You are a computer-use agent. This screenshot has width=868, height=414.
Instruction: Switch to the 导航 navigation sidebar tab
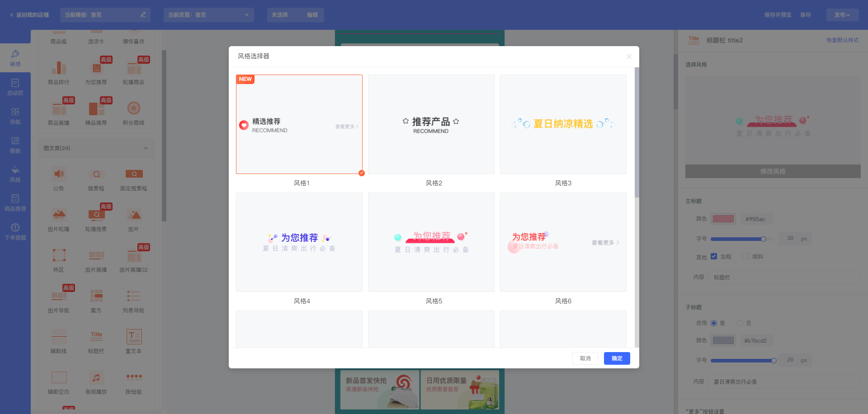tap(15, 116)
